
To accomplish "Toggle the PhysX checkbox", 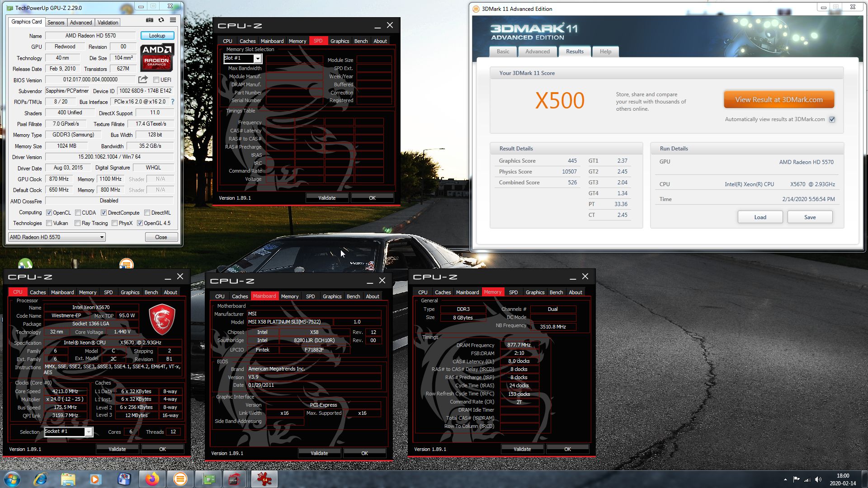I will pos(114,223).
